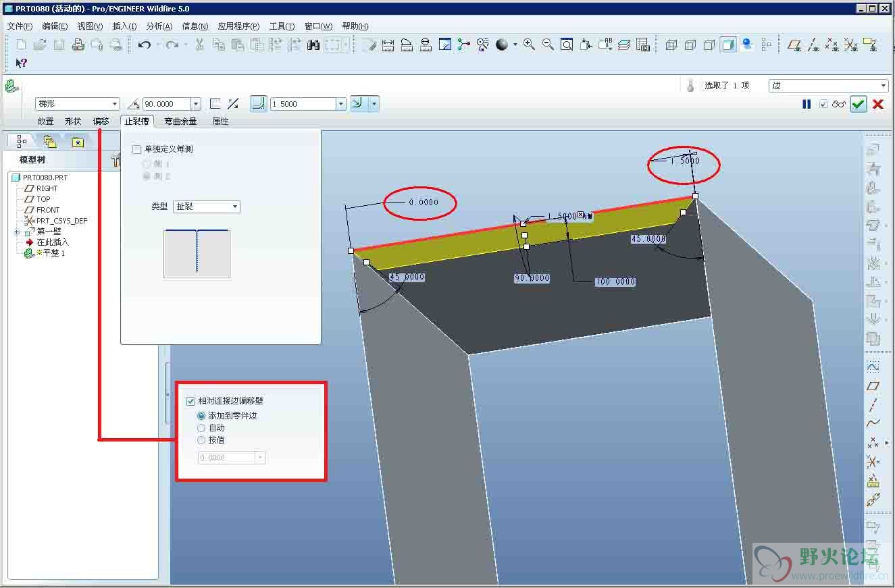
Task: Accept the feature with green checkmark
Action: point(859,104)
